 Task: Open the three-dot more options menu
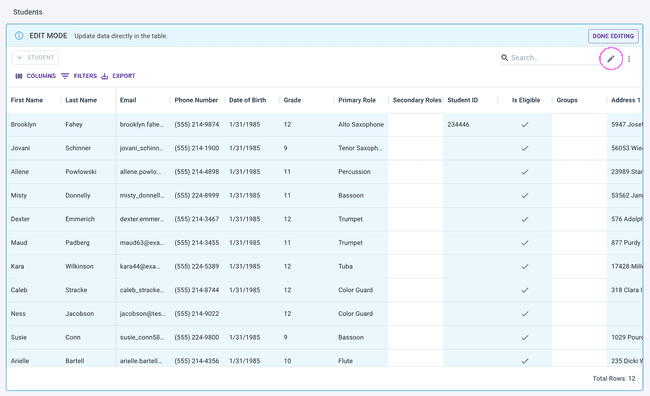pyautogui.click(x=629, y=59)
